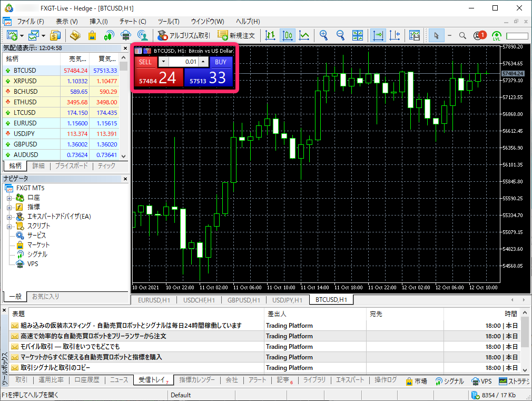This screenshot has width=532, height=401.
Task: Select ETHUSD row in Market Watch
Action: click(61, 102)
